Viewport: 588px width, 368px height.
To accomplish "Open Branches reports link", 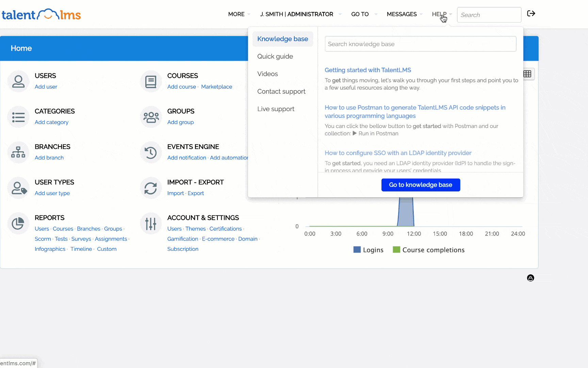I will point(88,229).
